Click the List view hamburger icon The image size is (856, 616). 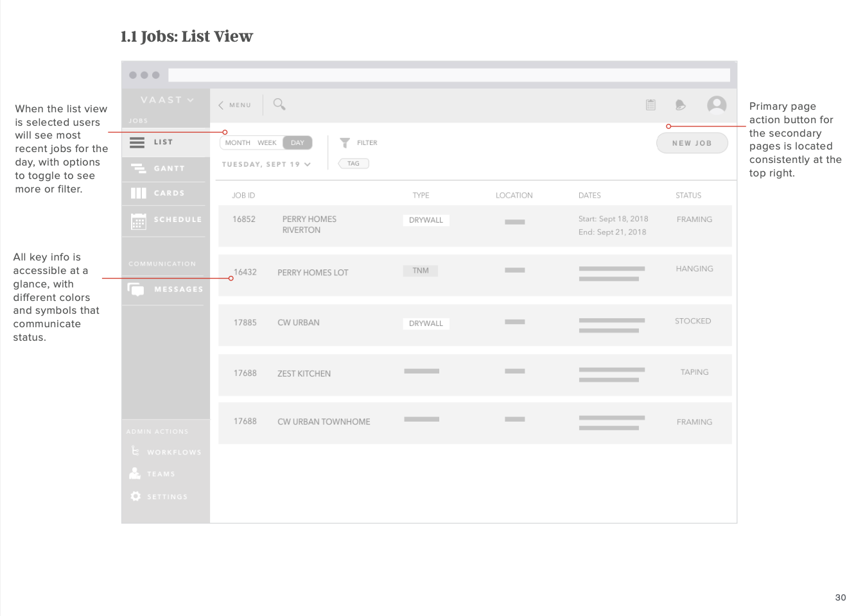pyautogui.click(x=137, y=142)
